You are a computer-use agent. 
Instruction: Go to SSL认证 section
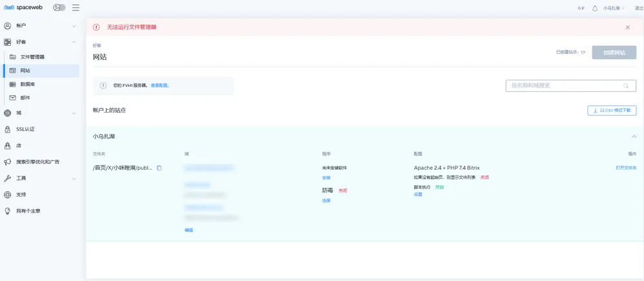(x=26, y=129)
